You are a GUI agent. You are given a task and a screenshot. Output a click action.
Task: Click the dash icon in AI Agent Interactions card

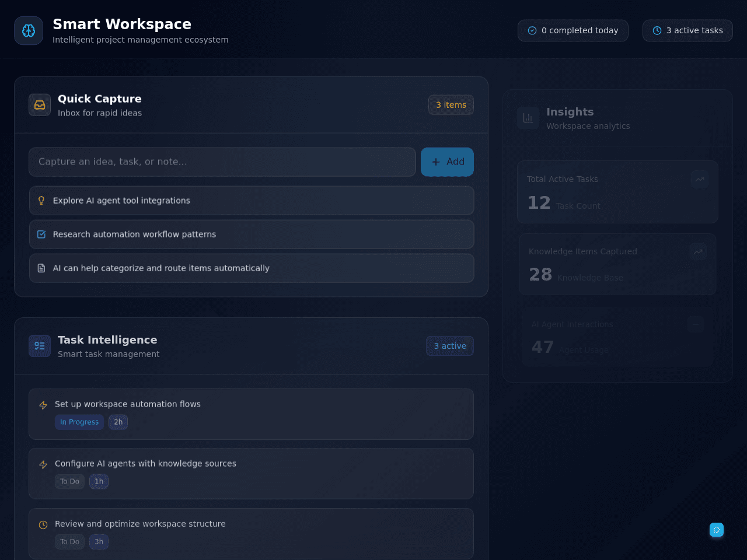point(696,324)
